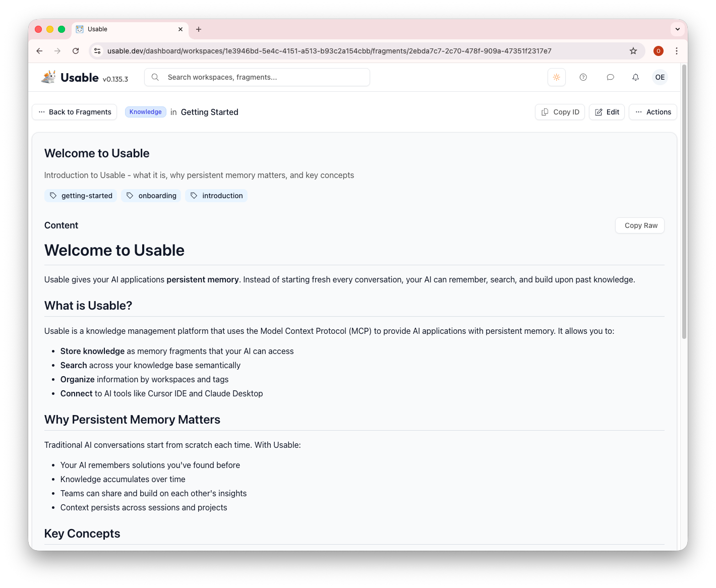Open a new browser tab

(x=199, y=29)
